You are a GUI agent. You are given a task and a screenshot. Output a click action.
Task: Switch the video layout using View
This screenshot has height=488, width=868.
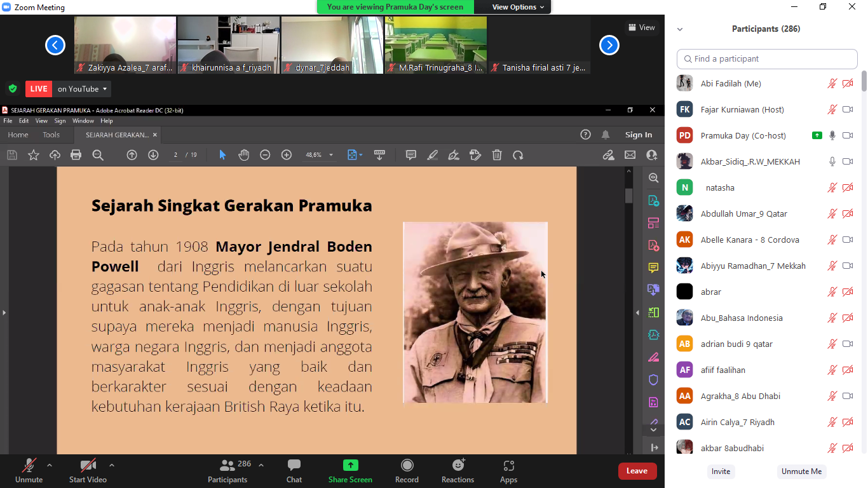click(641, 27)
